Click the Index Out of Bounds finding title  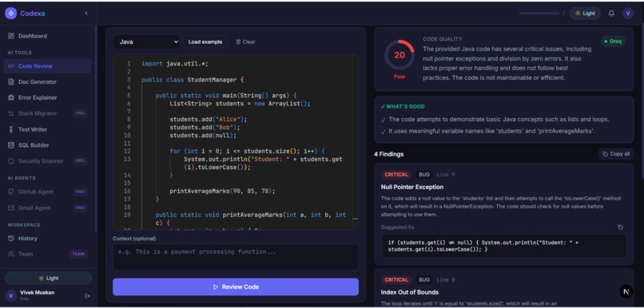pos(409,292)
